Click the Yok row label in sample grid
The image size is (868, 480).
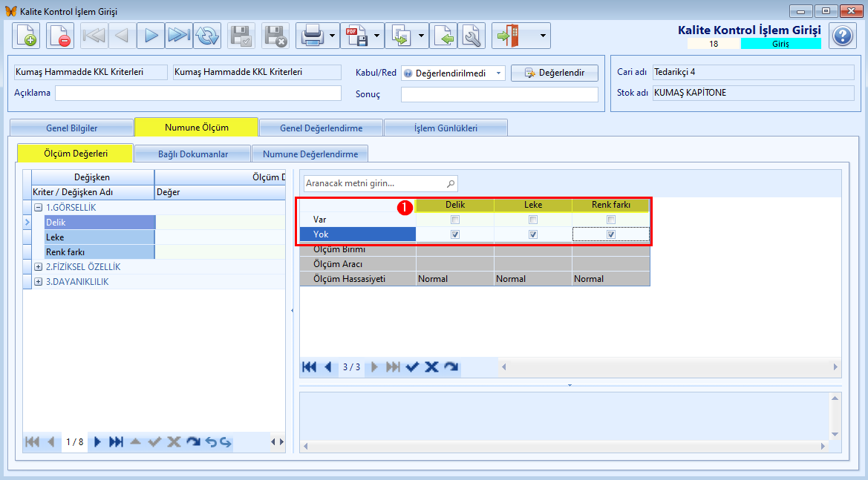(x=358, y=234)
